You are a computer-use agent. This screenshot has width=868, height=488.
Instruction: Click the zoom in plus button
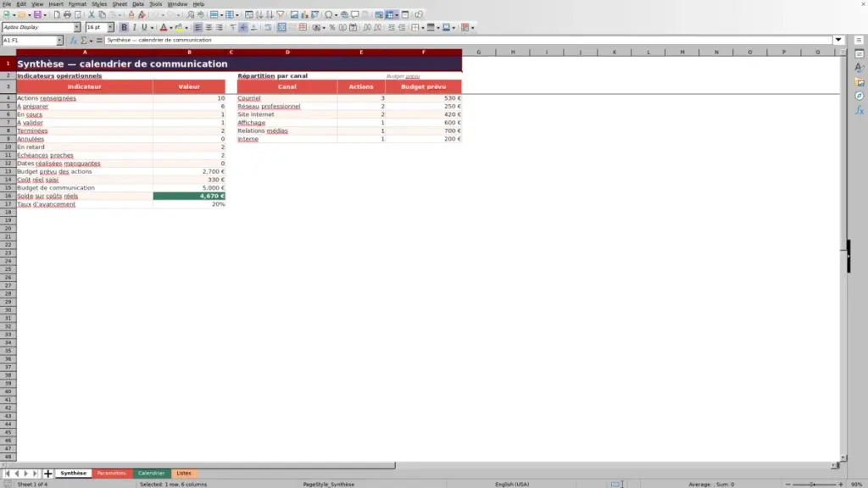pos(841,485)
